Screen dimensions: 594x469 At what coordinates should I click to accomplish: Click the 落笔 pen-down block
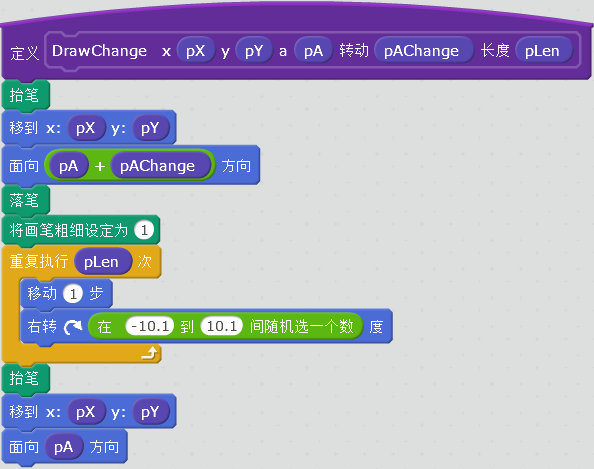tap(26, 200)
